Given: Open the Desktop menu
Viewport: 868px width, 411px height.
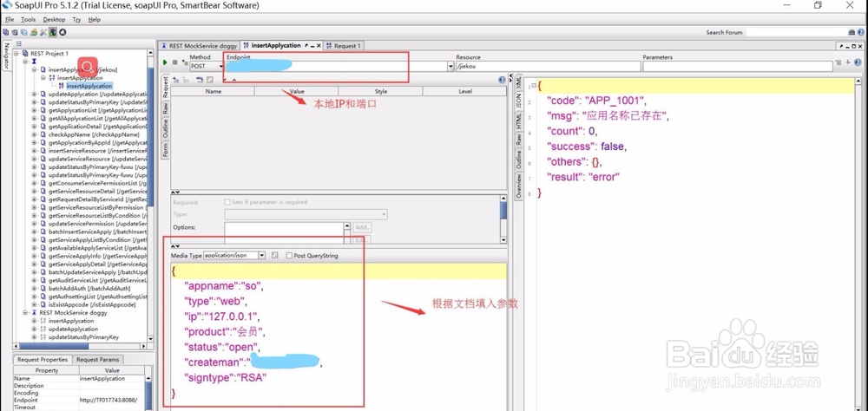Looking at the screenshot, I should (54, 19).
